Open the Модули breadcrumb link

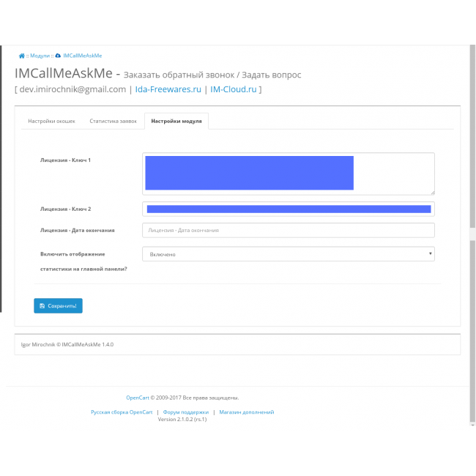40,56
